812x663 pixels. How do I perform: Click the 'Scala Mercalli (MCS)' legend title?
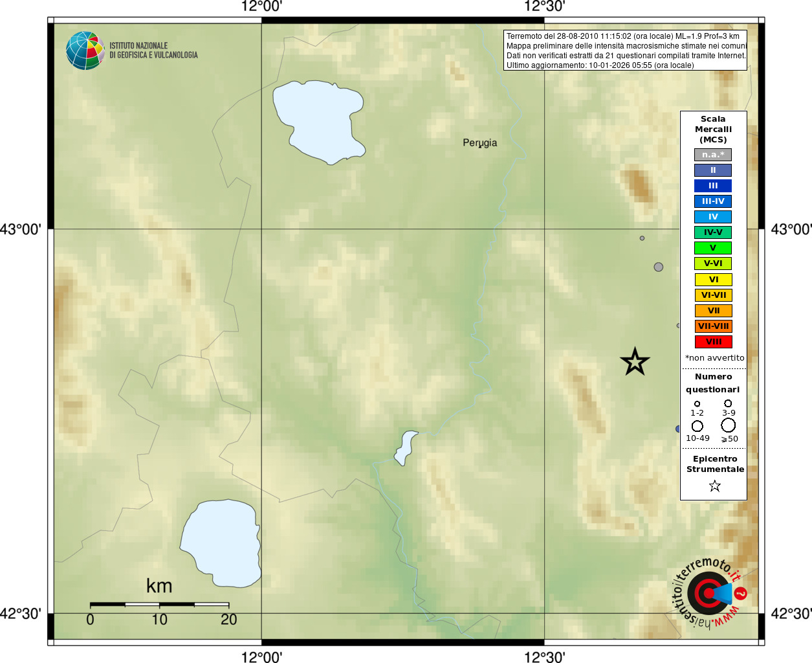tap(713, 129)
